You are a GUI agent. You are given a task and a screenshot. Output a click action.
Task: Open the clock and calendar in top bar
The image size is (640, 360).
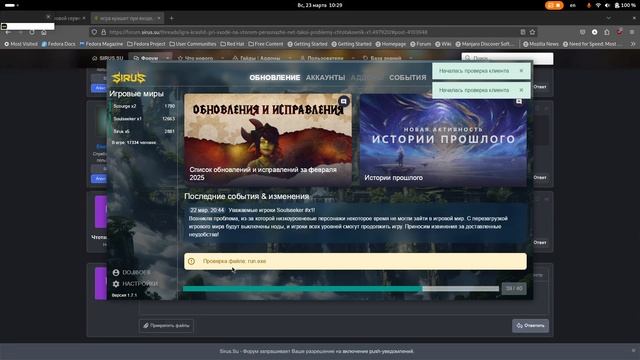tap(320, 5)
